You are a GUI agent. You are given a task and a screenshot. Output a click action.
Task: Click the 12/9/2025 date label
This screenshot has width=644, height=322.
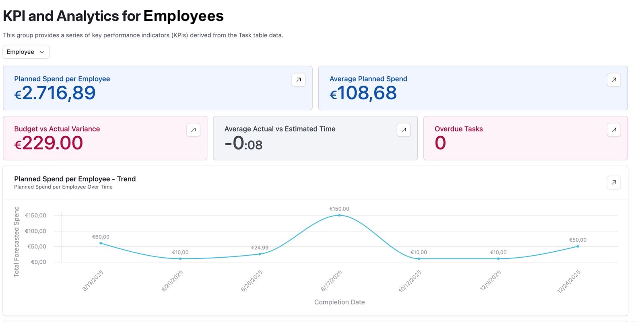(491, 281)
